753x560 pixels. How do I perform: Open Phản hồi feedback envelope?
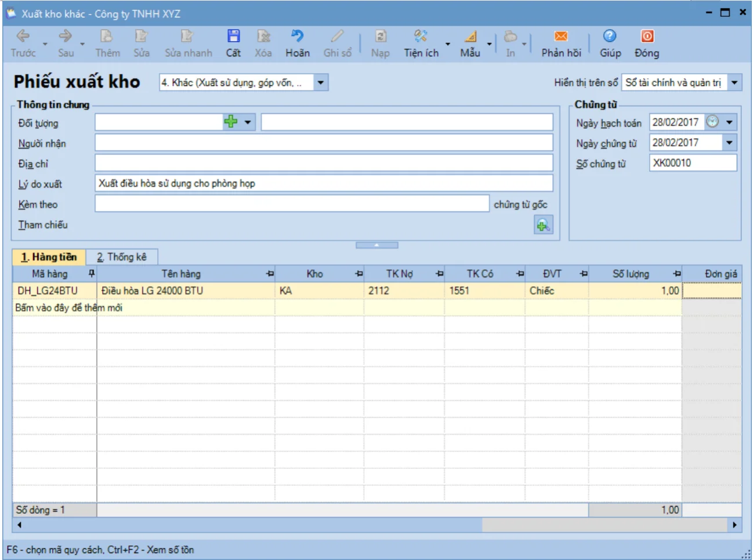tap(561, 36)
